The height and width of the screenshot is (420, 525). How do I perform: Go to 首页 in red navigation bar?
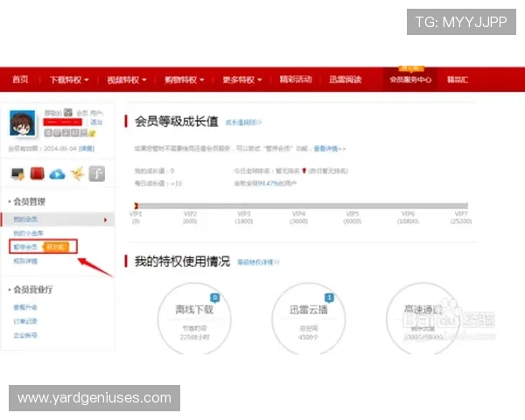(20, 80)
